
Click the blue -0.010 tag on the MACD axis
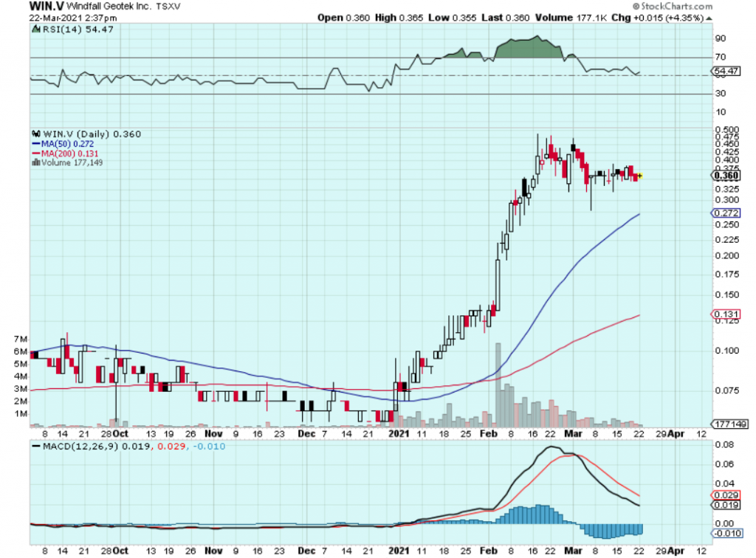726,533
